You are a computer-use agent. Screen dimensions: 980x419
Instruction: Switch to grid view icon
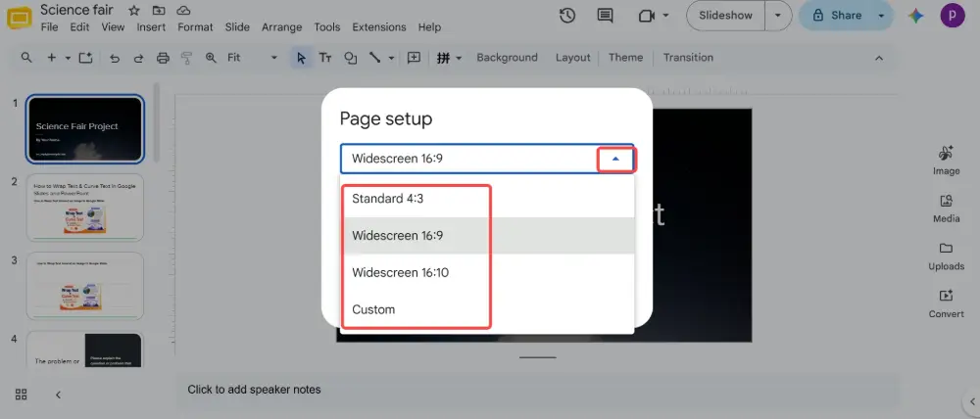click(22, 394)
